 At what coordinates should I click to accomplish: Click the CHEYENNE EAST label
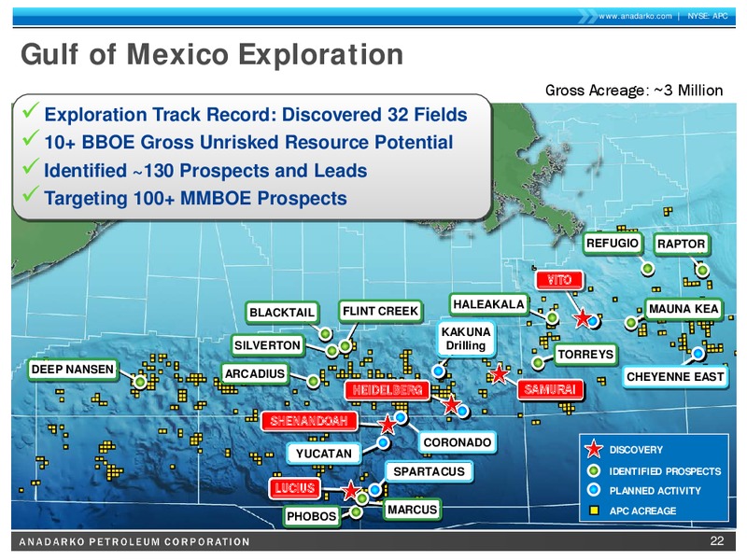tap(675, 377)
